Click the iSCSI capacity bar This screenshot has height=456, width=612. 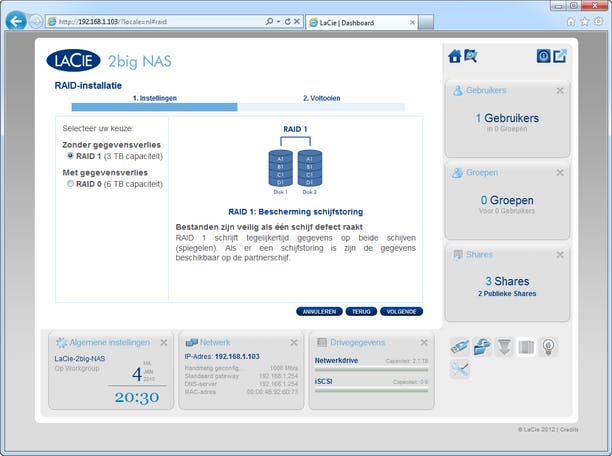[371, 390]
